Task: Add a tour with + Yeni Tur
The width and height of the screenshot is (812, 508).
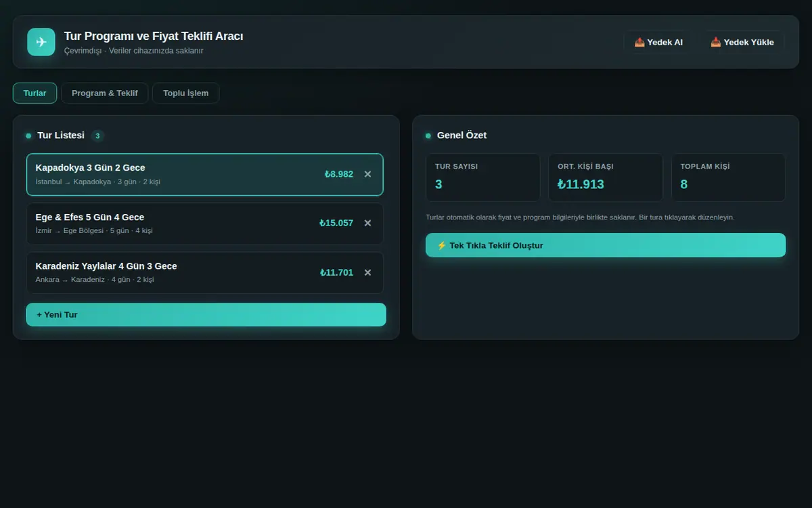Action: 206,314
